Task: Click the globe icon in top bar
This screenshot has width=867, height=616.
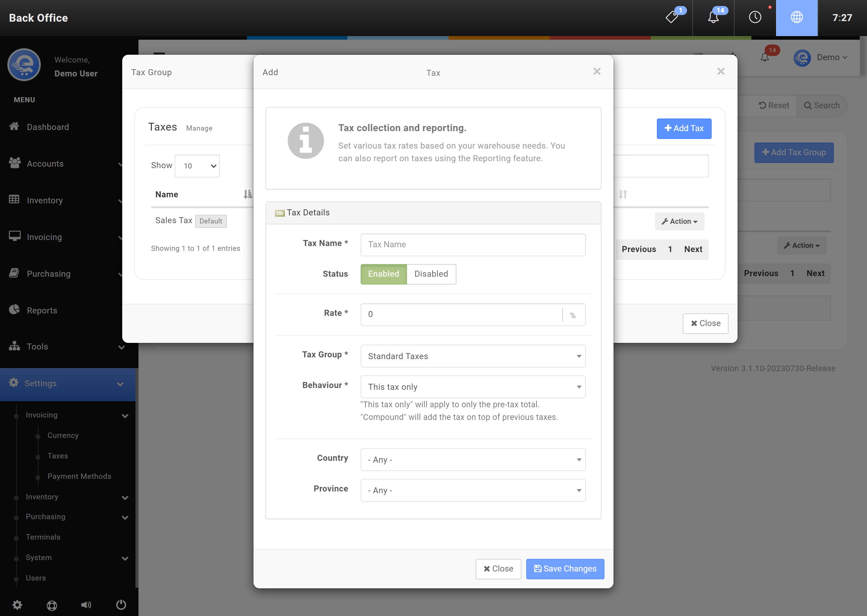Action: (x=796, y=17)
